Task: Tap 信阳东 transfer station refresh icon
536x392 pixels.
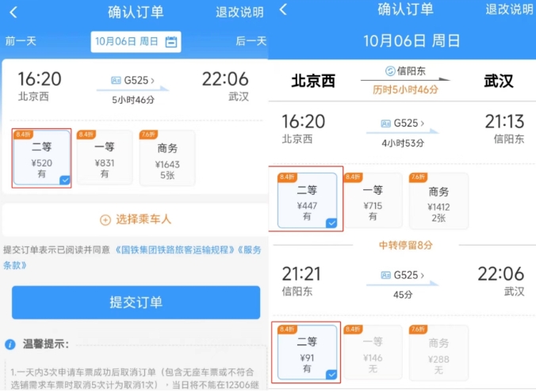Action: [390, 71]
